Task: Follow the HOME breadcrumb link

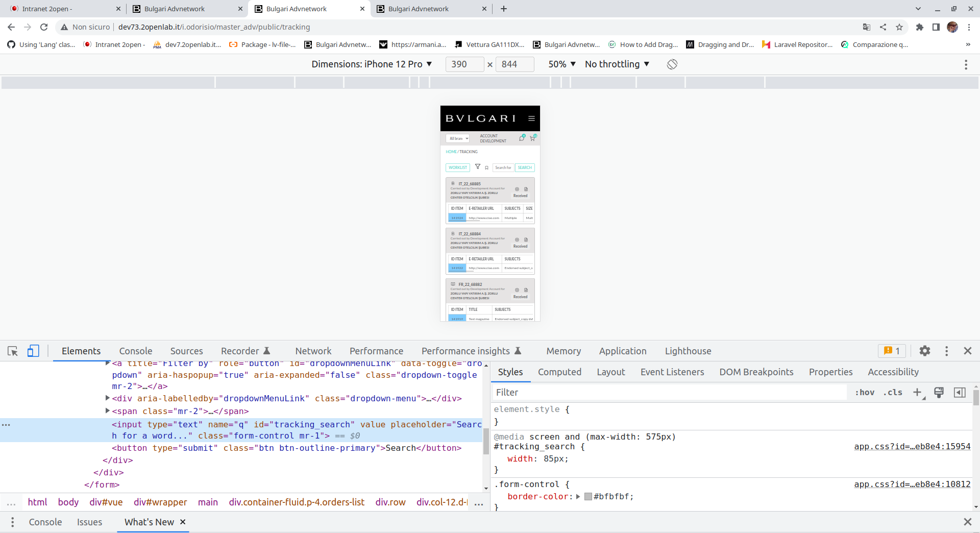Action: [x=451, y=152]
